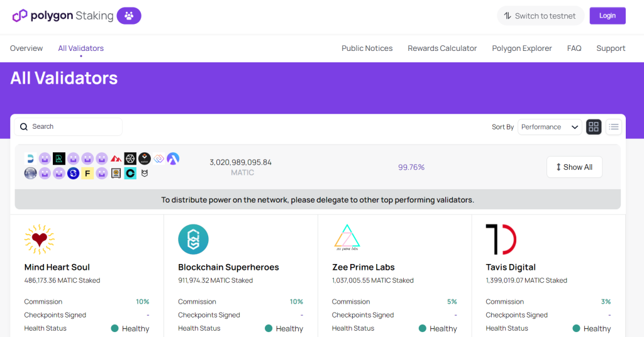The height and width of the screenshot is (337, 644).
Task: Switch to grid view layout
Action: (594, 127)
